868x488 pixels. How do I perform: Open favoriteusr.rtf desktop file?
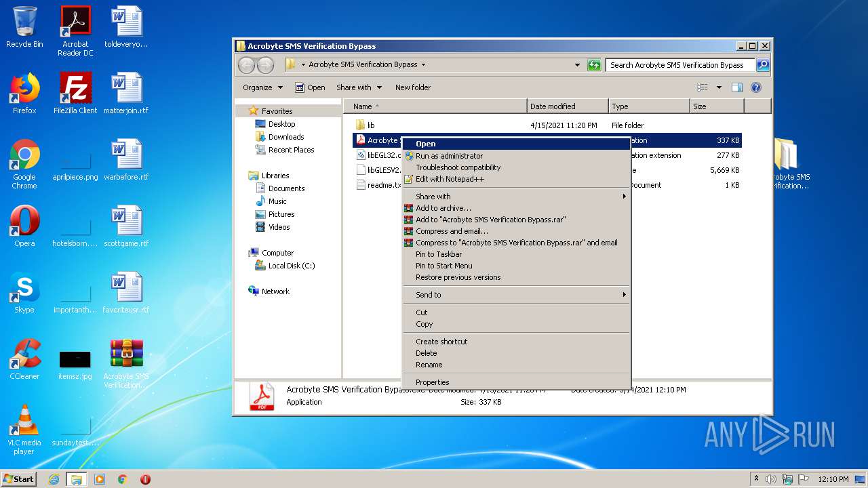126,293
